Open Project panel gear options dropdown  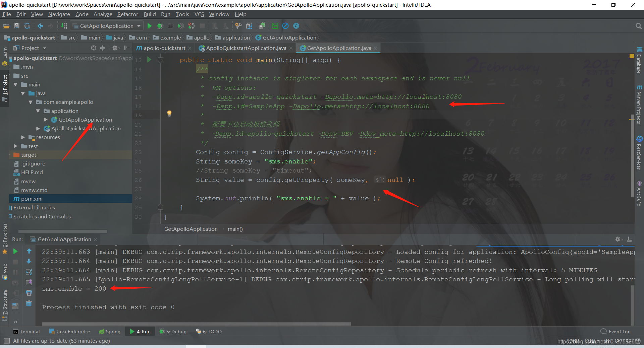(116, 48)
